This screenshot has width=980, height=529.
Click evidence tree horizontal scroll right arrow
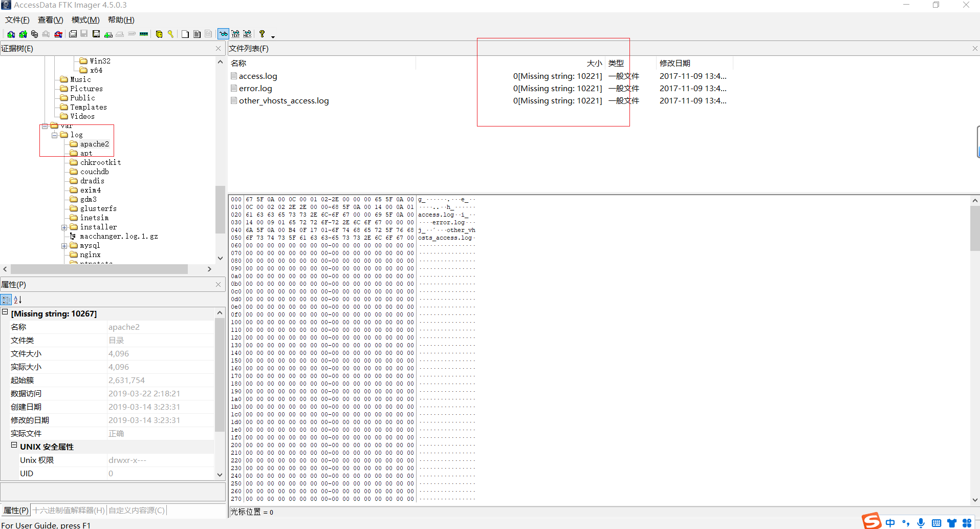pyautogui.click(x=209, y=269)
